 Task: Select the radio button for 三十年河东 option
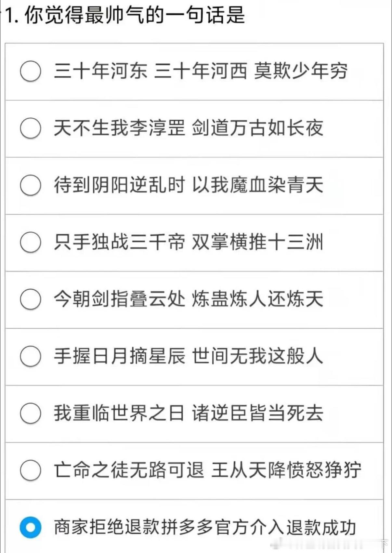pos(31,71)
